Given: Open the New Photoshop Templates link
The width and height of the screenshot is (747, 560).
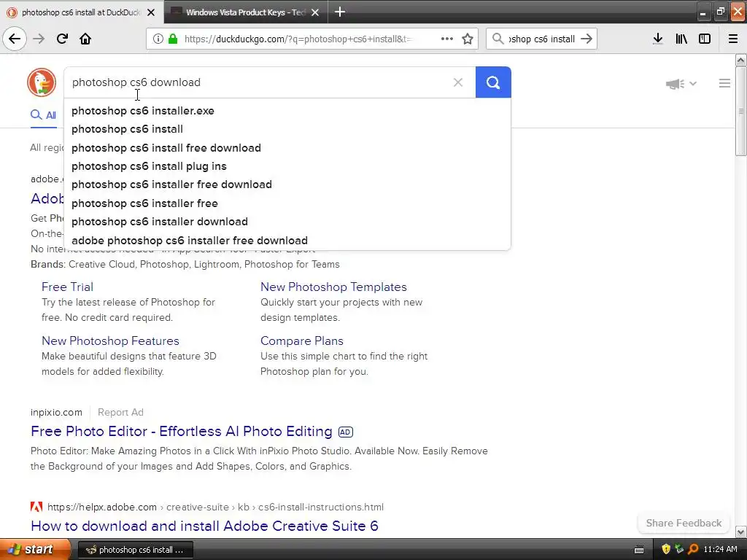Looking at the screenshot, I should (x=333, y=287).
